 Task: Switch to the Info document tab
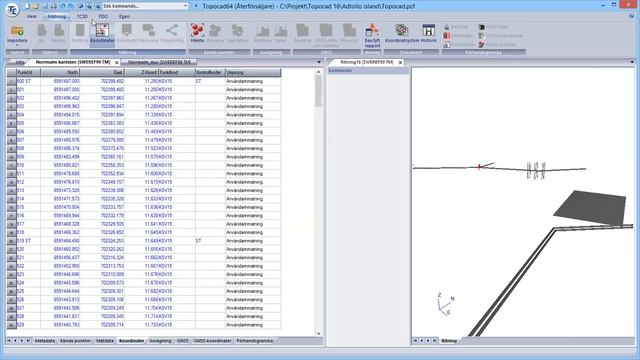(x=20, y=62)
